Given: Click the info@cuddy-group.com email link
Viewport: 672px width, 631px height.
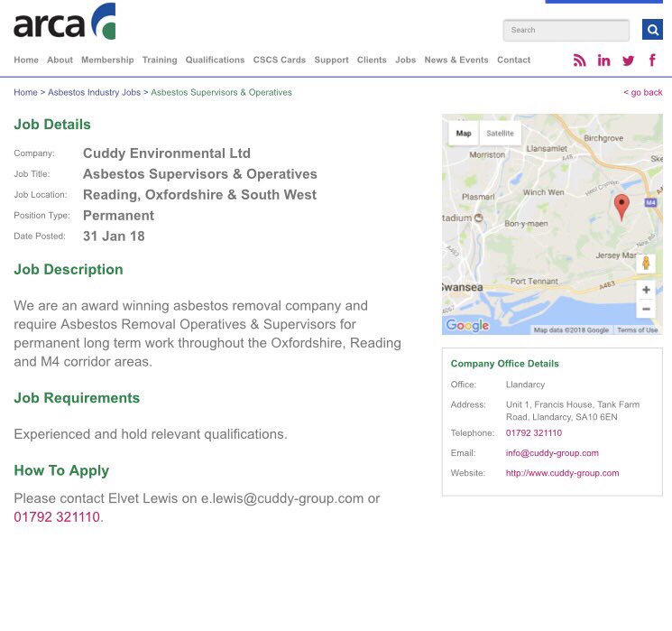Looking at the screenshot, I should (552, 453).
